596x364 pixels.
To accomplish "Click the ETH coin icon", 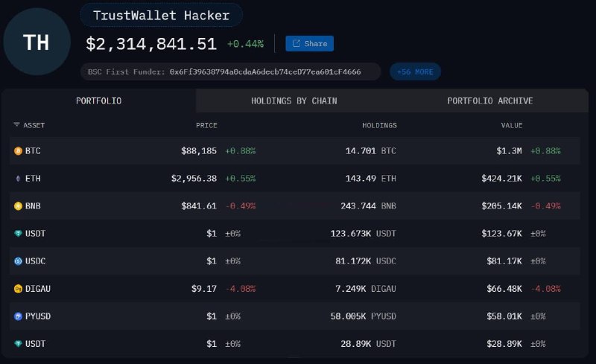I will tap(18, 179).
